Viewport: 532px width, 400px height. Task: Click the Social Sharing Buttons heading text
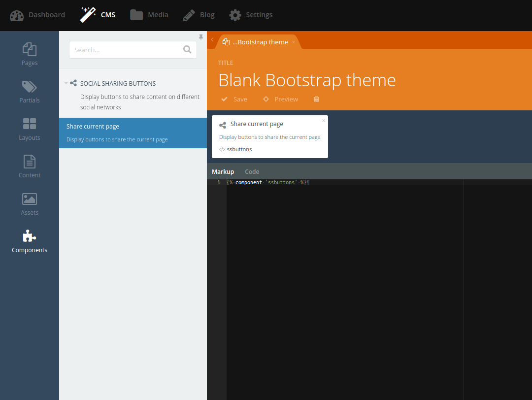[x=118, y=83]
